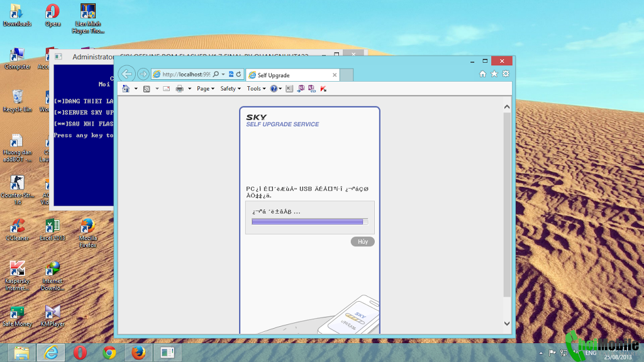
Task: Expand the Help button dropdown arrow
Action: (x=279, y=89)
